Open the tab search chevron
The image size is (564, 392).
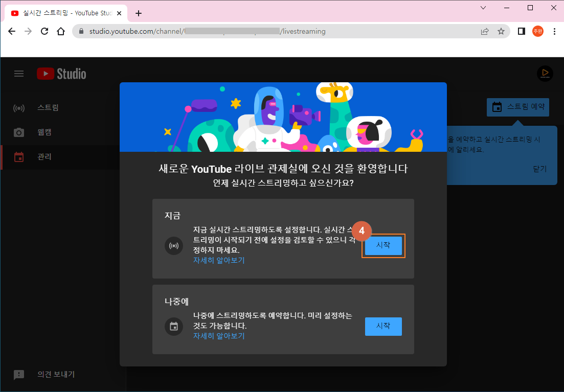click(x=483, y=8)
